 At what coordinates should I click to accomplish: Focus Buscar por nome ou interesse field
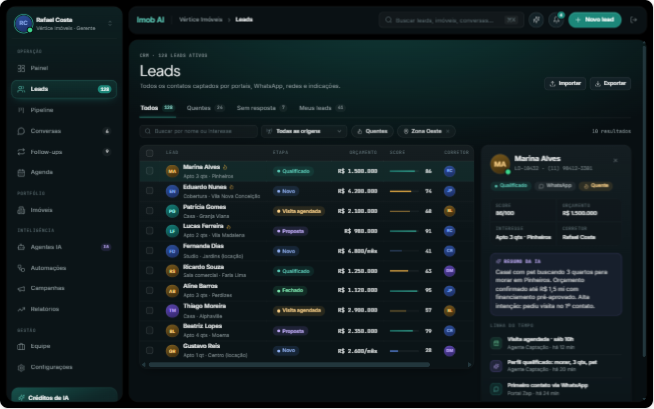(199, 131)
